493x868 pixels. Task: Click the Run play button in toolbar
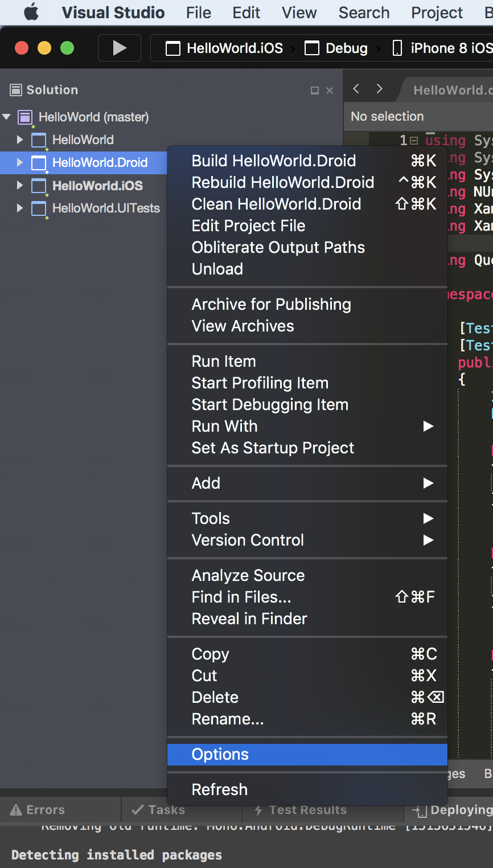pos(120,48)
